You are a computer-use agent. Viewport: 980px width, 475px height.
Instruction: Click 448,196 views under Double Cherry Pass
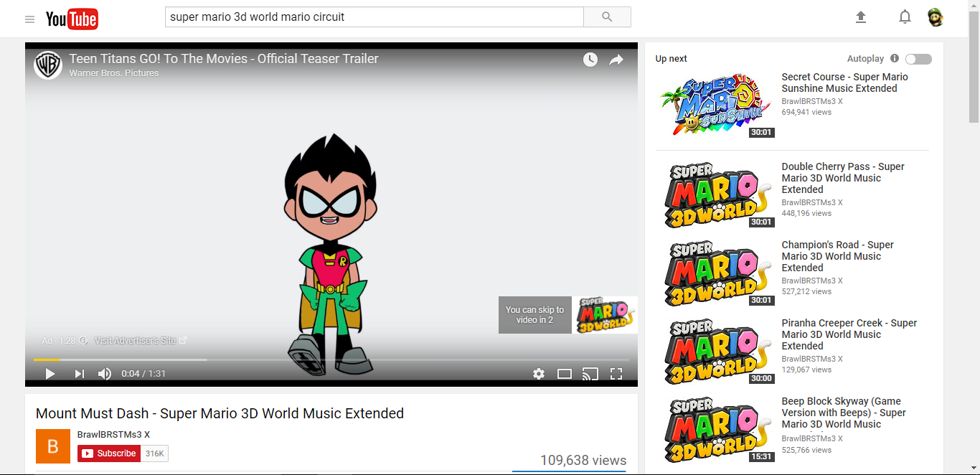pyautogui.click(x=806, y=214)
